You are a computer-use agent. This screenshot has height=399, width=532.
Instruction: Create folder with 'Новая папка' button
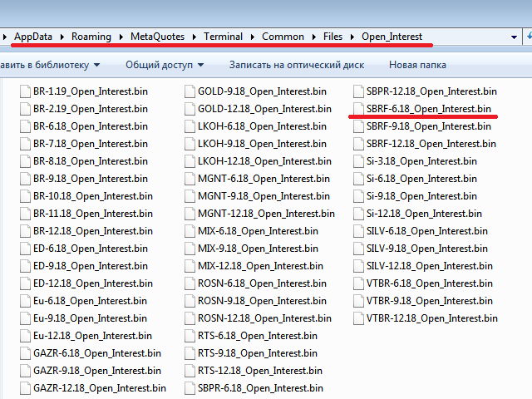(417, 65)
